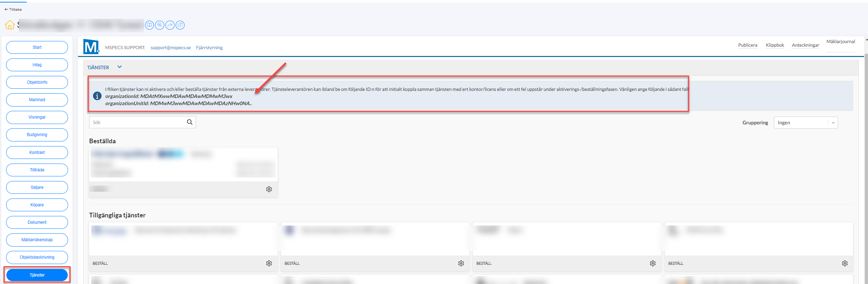The height and width of the screenshot is (284, 868).
Task: Open settings gear on the Beställda service card
Action: [x=269, y=189]
